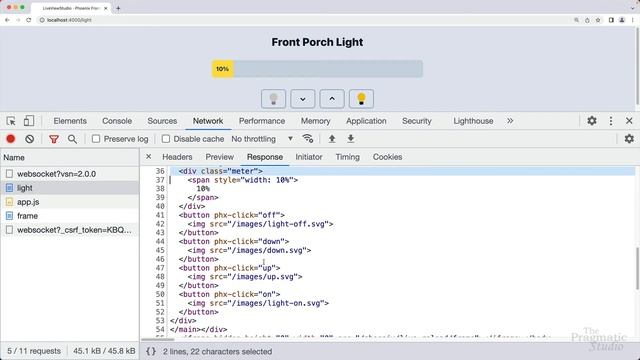This screenshot has height=360, width=640.
Task: Switch to the Sources panel
Action: (x=162, y=121)
